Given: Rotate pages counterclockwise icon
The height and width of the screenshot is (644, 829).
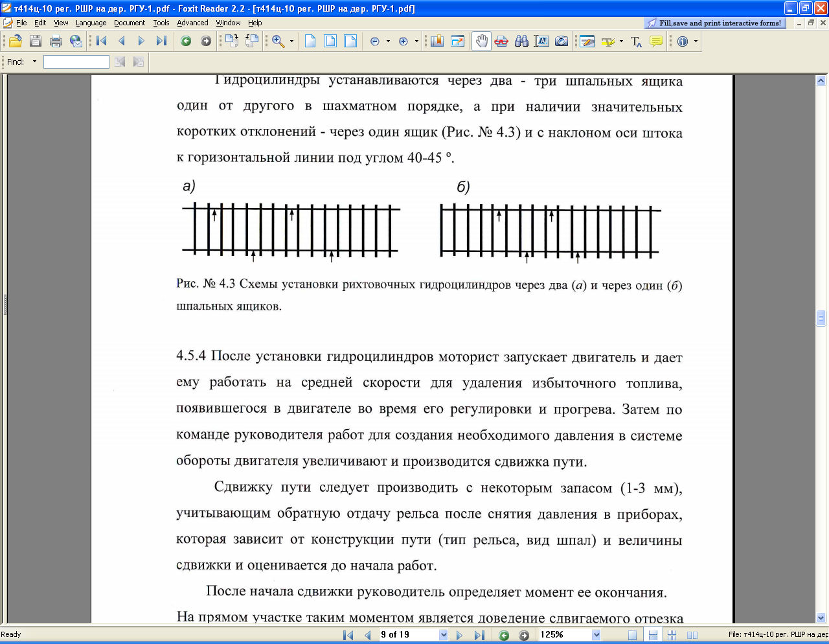Looking at the screenshot, I should (x=251, y=41).
